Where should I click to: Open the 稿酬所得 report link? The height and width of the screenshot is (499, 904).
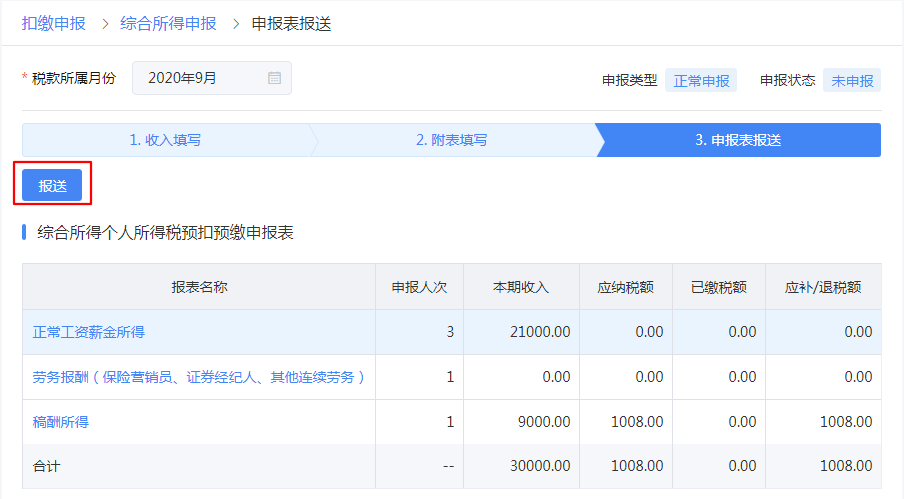(60, 422)
